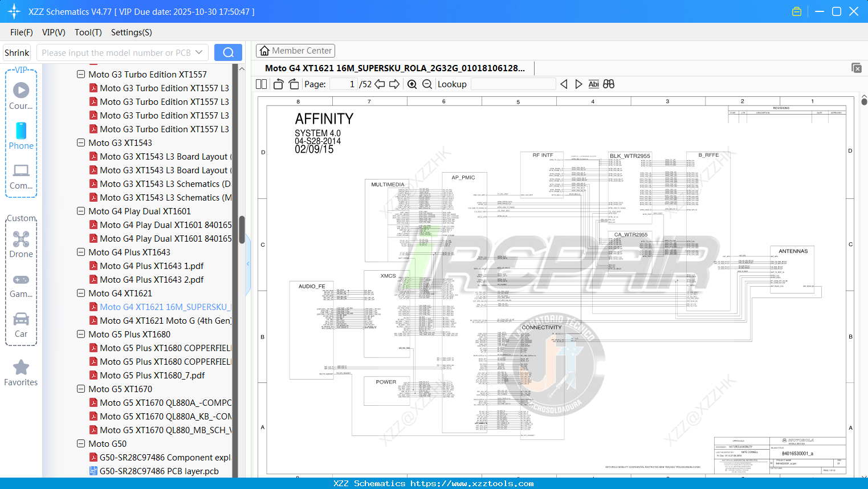Select the two-page view icon
The image size is (868, 489).
click(x=260, y=84)
